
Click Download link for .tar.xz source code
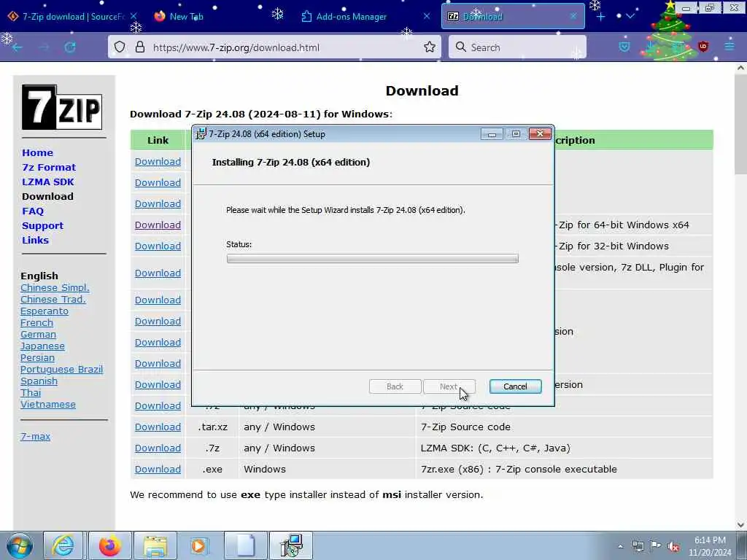[158, 427]
